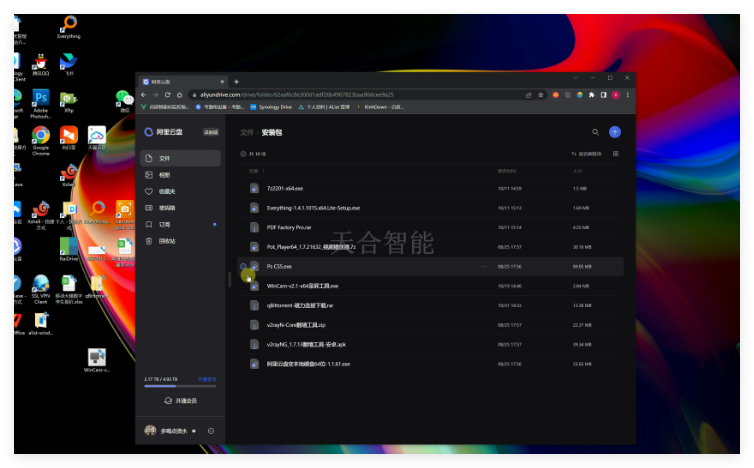Viewport: 754px width, 468px height.
Task: Open the Xftp desktop icon
Action: (69, 101)
